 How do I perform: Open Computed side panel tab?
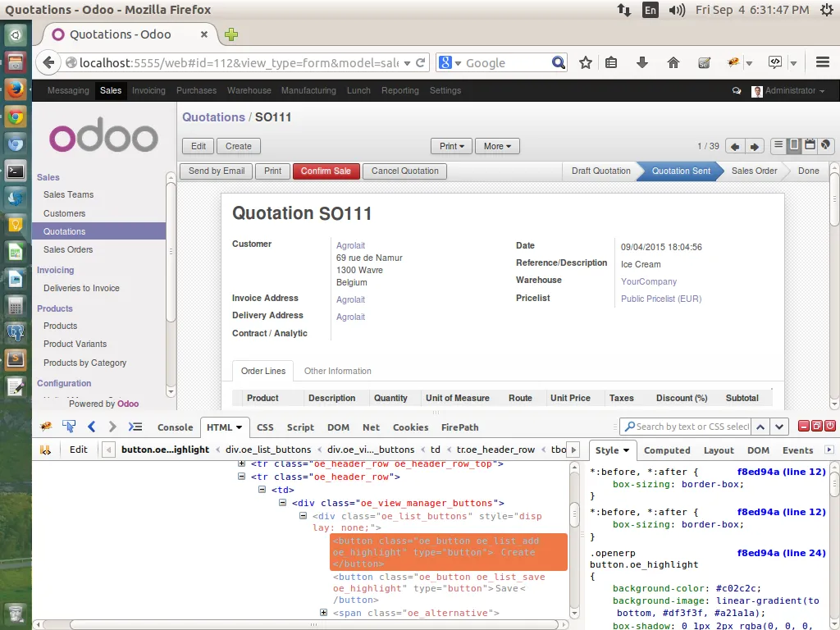click(667, 450)
